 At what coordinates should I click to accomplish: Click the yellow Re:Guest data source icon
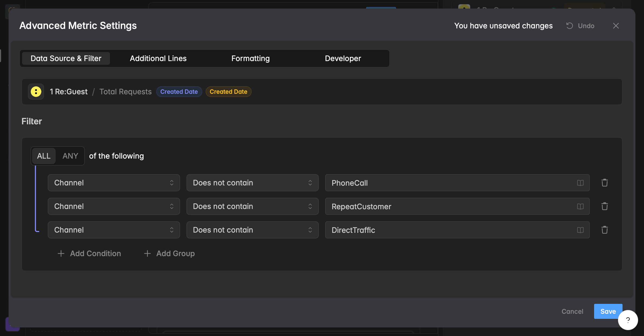click(36, 92)
